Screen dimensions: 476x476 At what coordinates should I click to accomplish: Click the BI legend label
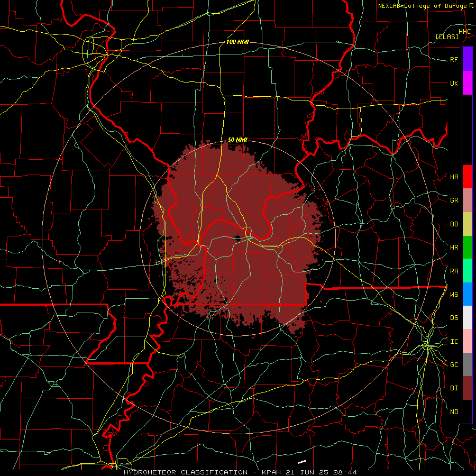[x=454, y=388]
